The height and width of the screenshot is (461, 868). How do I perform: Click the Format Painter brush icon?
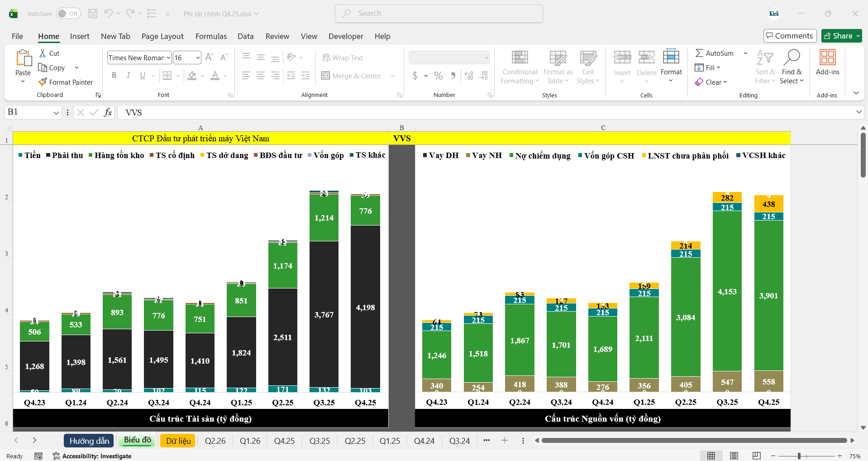point(43,82)
